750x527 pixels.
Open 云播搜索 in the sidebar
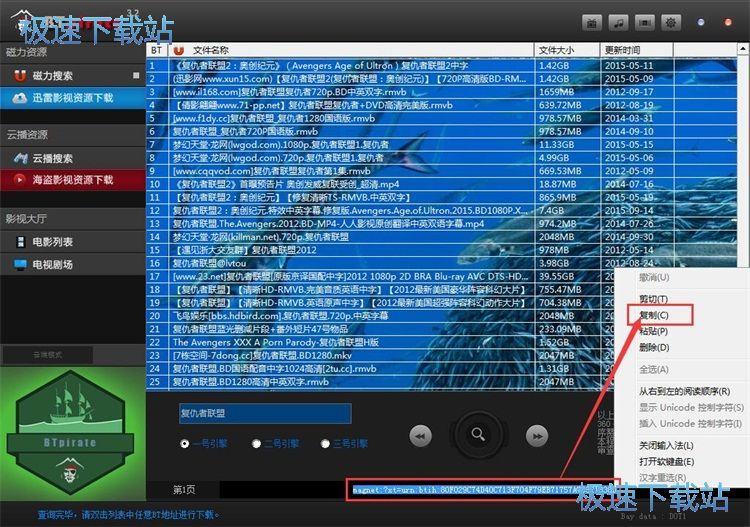point(73,158)
